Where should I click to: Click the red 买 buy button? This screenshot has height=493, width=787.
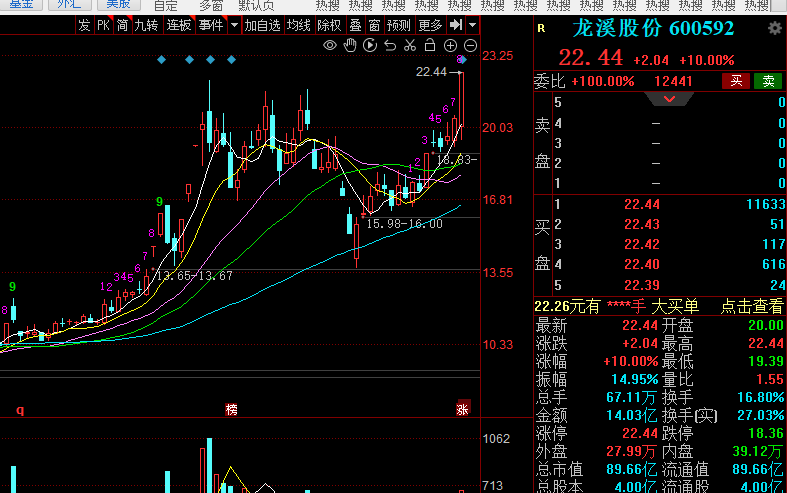(736, 81)
